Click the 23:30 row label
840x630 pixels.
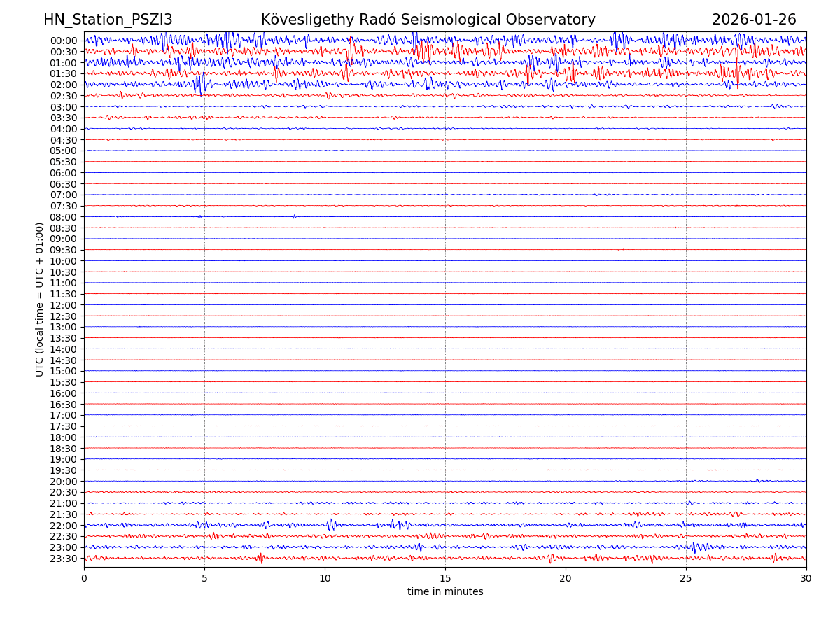tap(64, 559)
